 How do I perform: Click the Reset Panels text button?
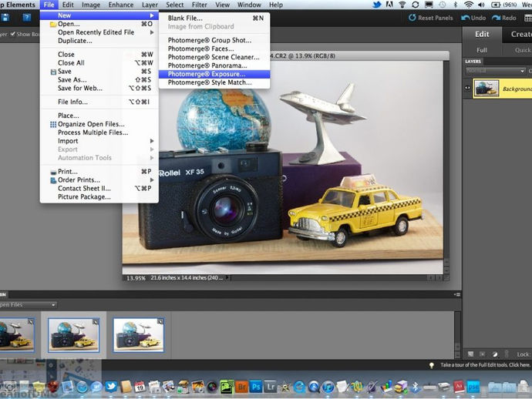tap(436, 18)
